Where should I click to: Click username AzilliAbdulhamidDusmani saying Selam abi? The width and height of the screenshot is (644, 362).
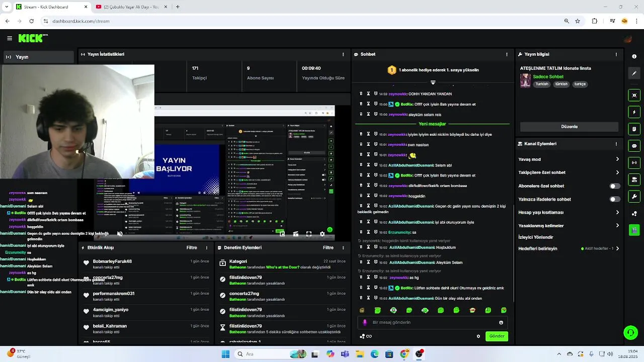411,165
